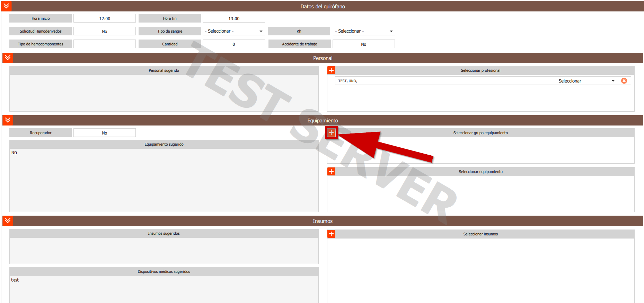The image size is (644, 303).
Task: Toggle the Recuperador value
Action: click(104, 133)
